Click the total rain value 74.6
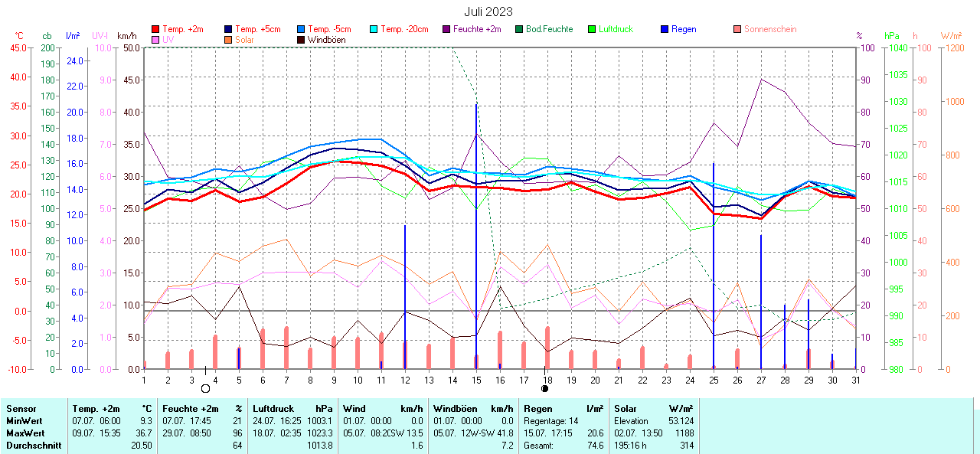Screen dimensions: 980x454 tap(594, 445)
